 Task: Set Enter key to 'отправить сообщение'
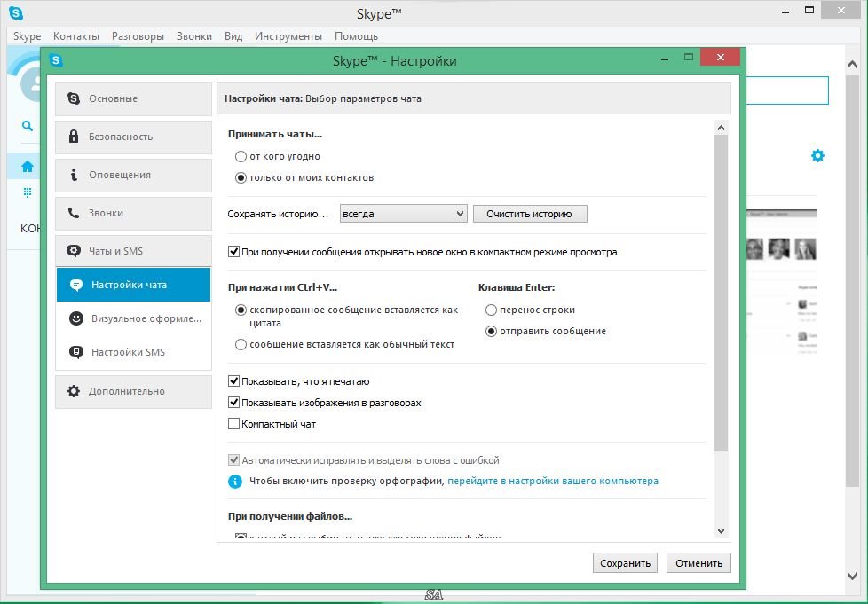point(491,332)
